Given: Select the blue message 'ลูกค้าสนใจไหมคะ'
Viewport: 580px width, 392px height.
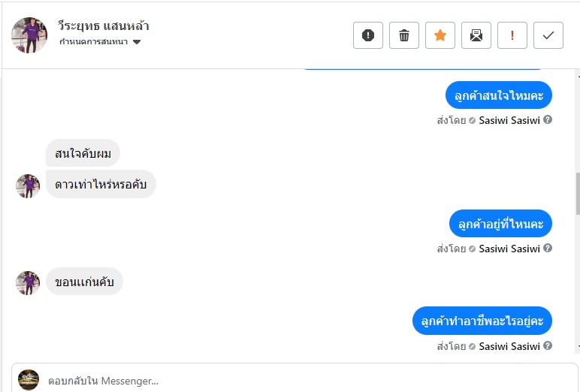Looking at the screenshot, I should coord(499,95).
